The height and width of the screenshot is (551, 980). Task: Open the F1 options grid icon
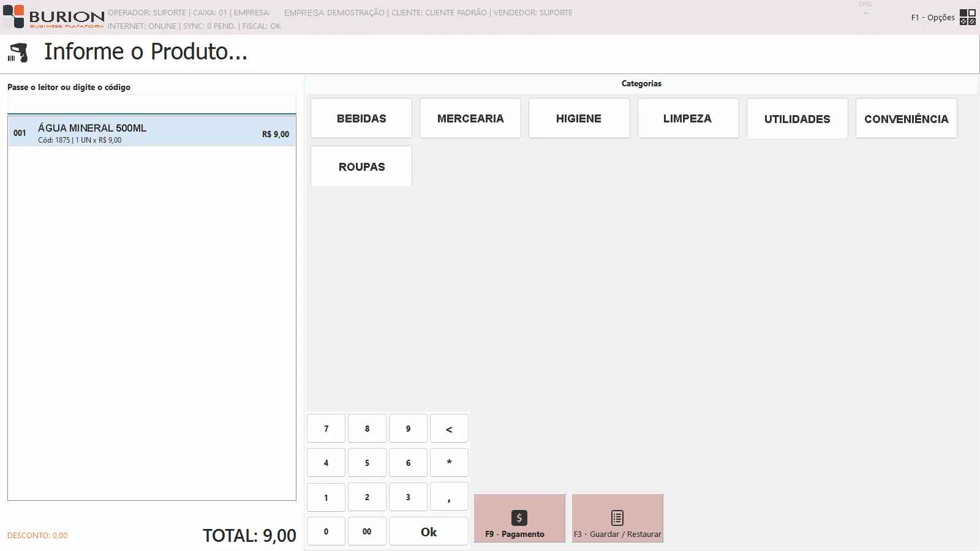tap(968, 17)
